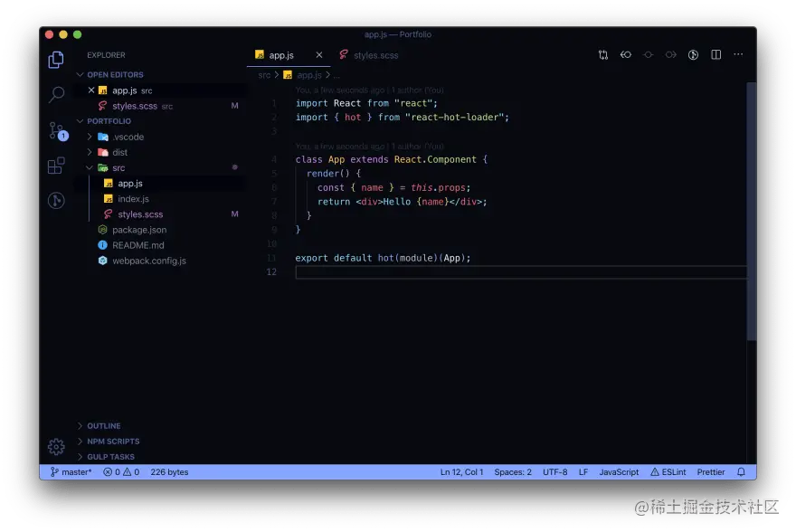Click the compare changes icon in editor toolbar
This screenshot has height=532, width=796.
(603, 55)
